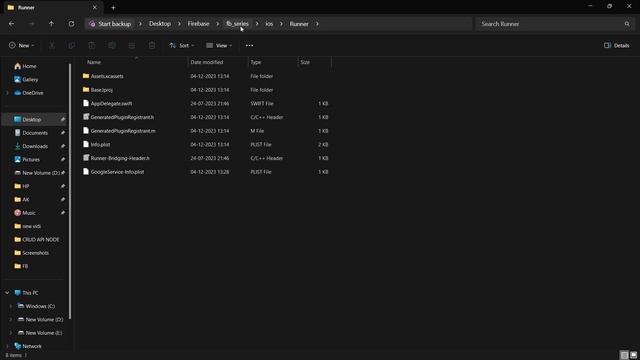Click the Share toolbar icon

coord(132,45)
